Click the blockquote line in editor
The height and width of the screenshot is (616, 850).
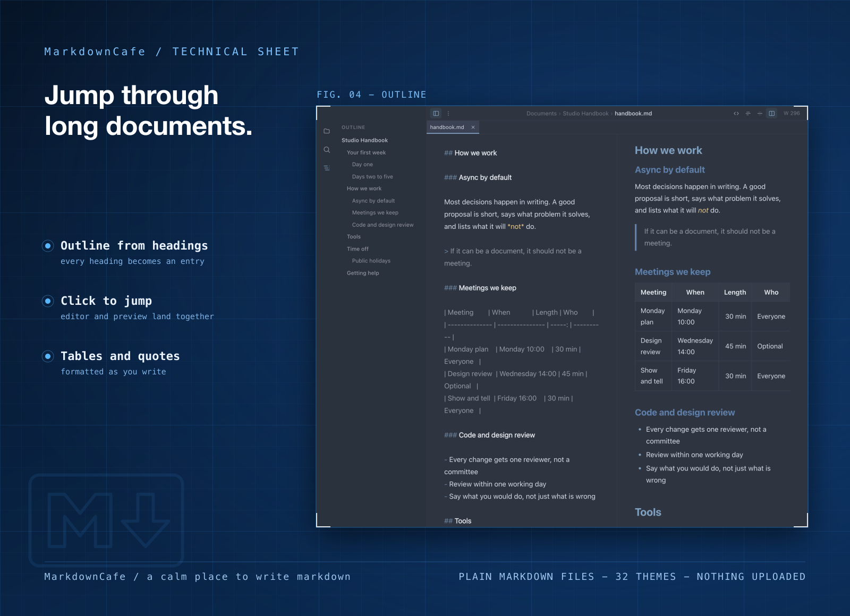513,257
